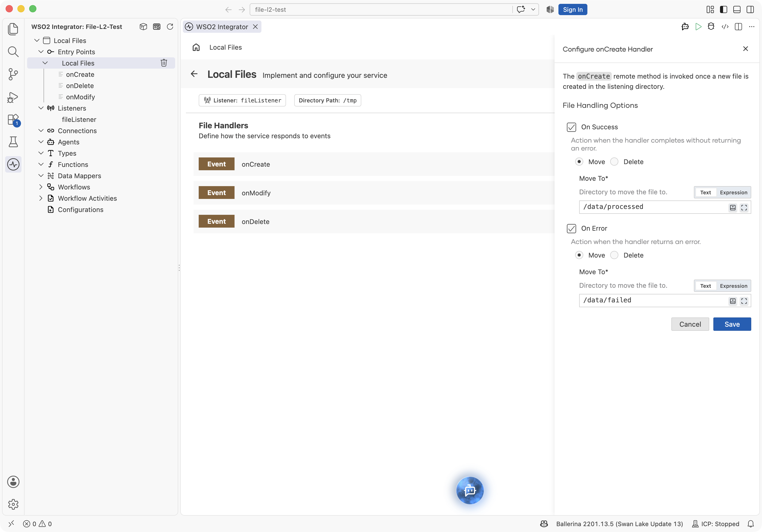Click the Cancel button
Viewport: 762px width, 532px height.
click(x=690, y=324)
